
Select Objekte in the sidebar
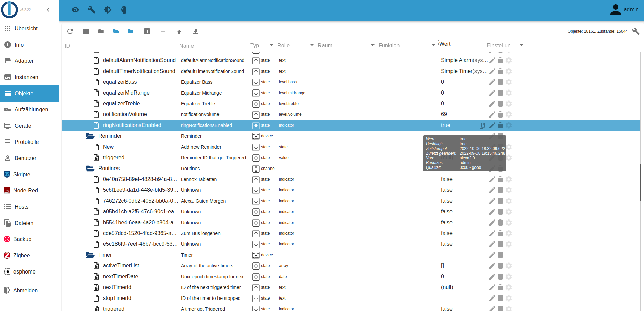tap(29, 93)
